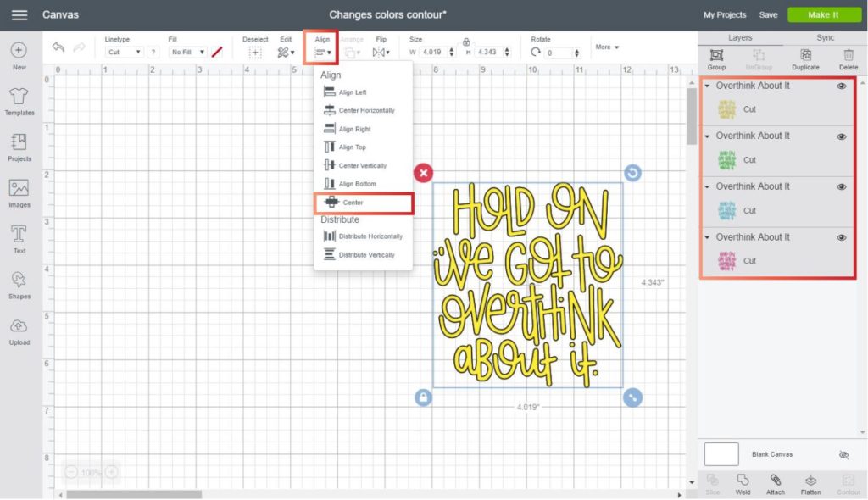Collapse the second Overthink About It layer
Viewport: 868px width, 500px height.
click(x=707, y=136)
